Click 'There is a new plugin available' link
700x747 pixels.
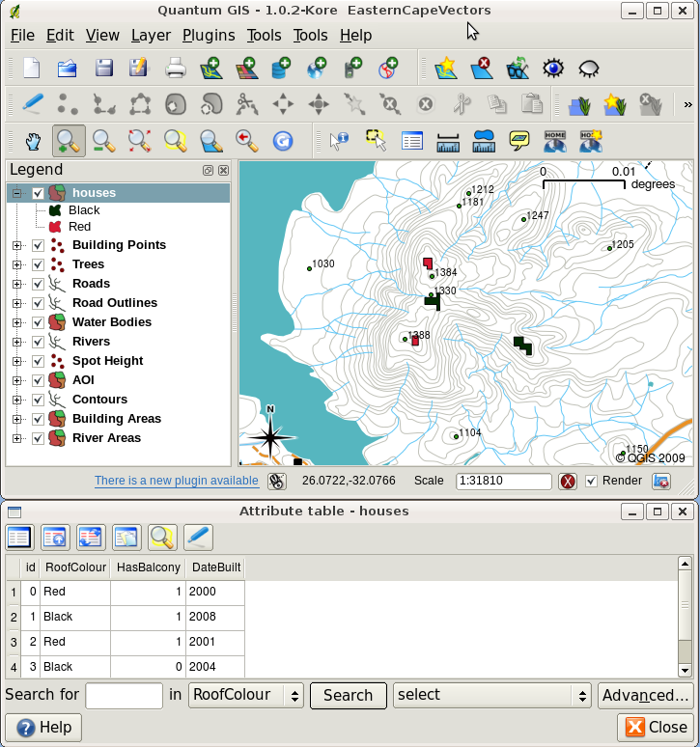point(176,481)
